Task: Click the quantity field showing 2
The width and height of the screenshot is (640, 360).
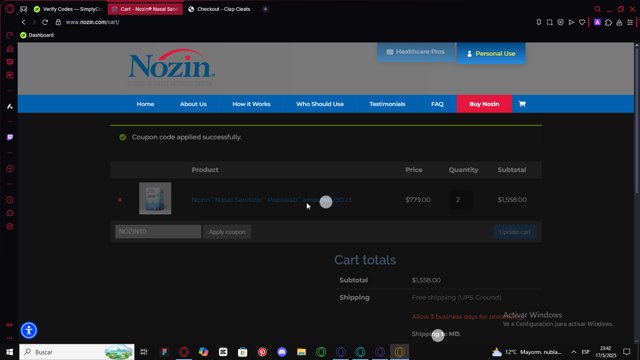Action: [460, 200]
